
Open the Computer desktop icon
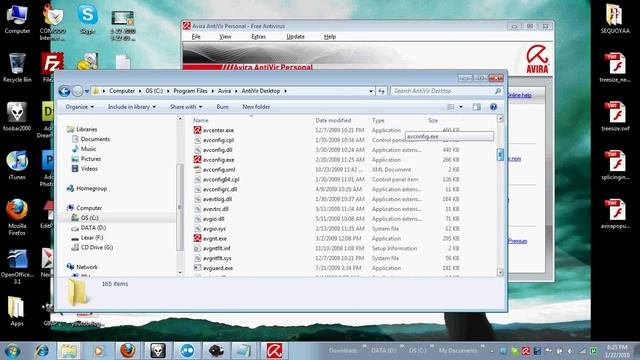point(17,19)
